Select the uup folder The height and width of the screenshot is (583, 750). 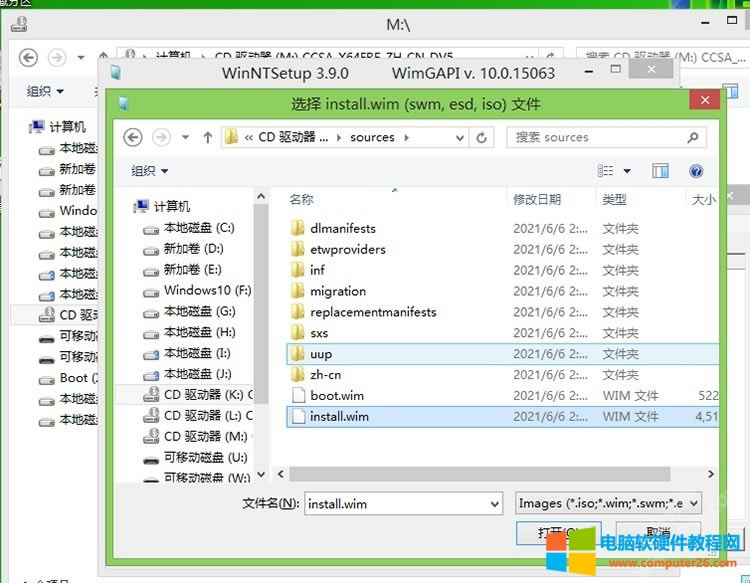(502, 354)
